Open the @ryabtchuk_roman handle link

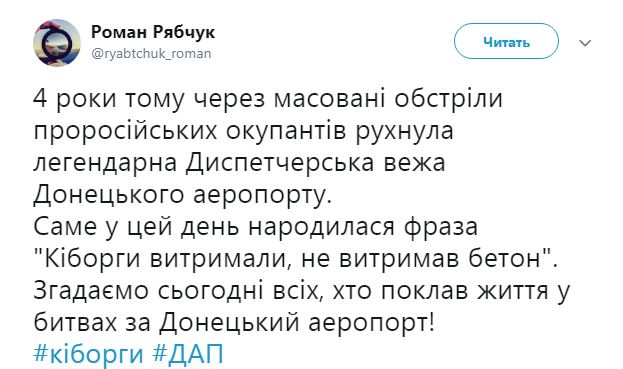[151, 54]
